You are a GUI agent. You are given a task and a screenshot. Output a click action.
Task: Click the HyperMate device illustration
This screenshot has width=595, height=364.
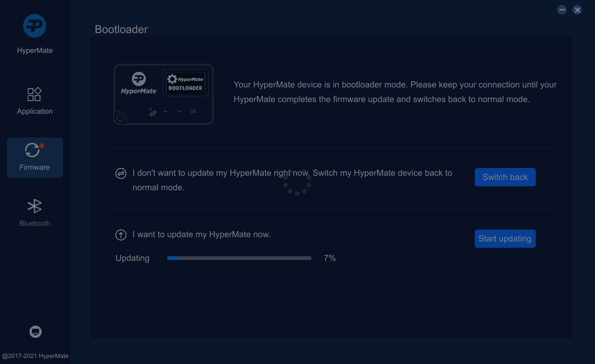pos(163,94)
